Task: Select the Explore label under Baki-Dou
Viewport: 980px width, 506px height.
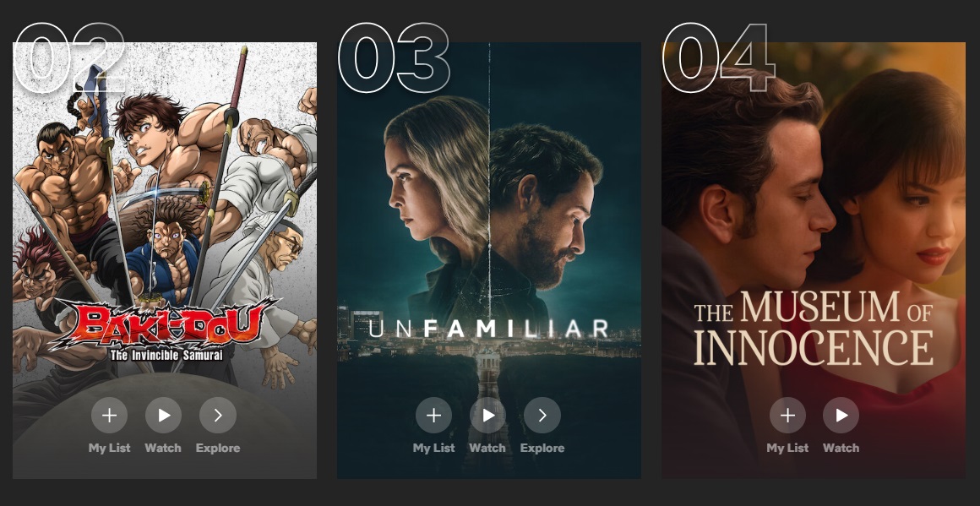Action: pyautogui.click(x=217, y=448)
